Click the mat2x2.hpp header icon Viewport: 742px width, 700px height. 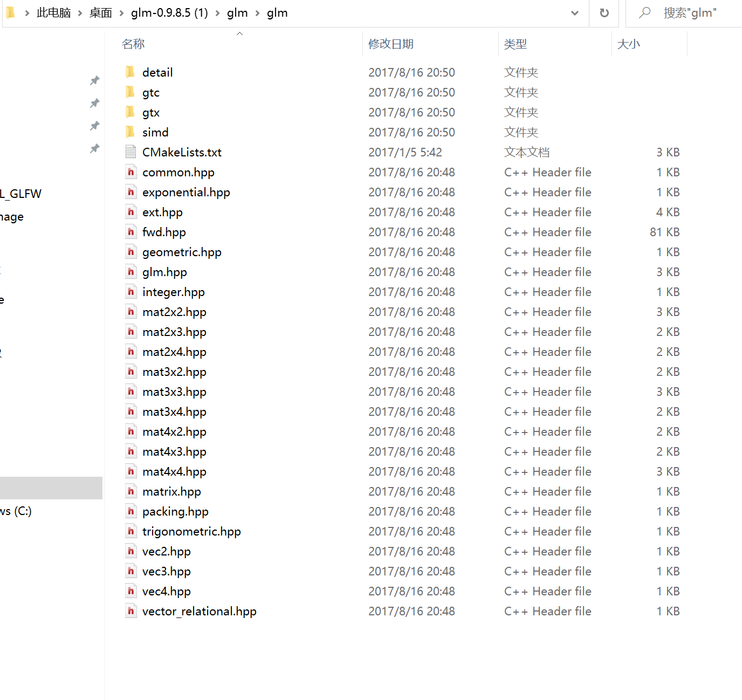click(130, 312)
